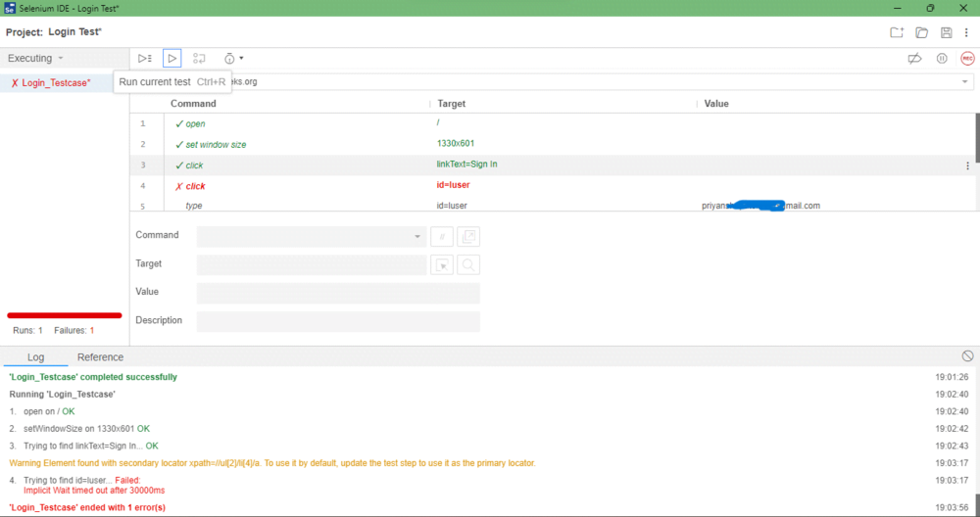Click the Description input field
Image resolution: width=980 pixels, height=517 pixels.
[338, 321]
